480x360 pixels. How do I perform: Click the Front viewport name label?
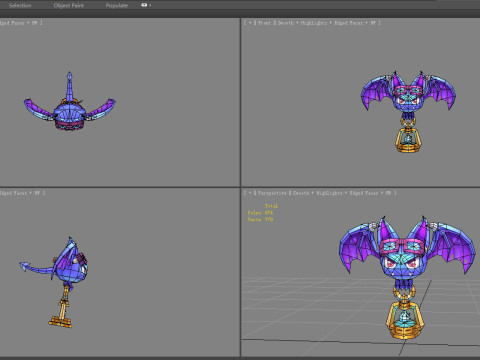pos(264,23)
